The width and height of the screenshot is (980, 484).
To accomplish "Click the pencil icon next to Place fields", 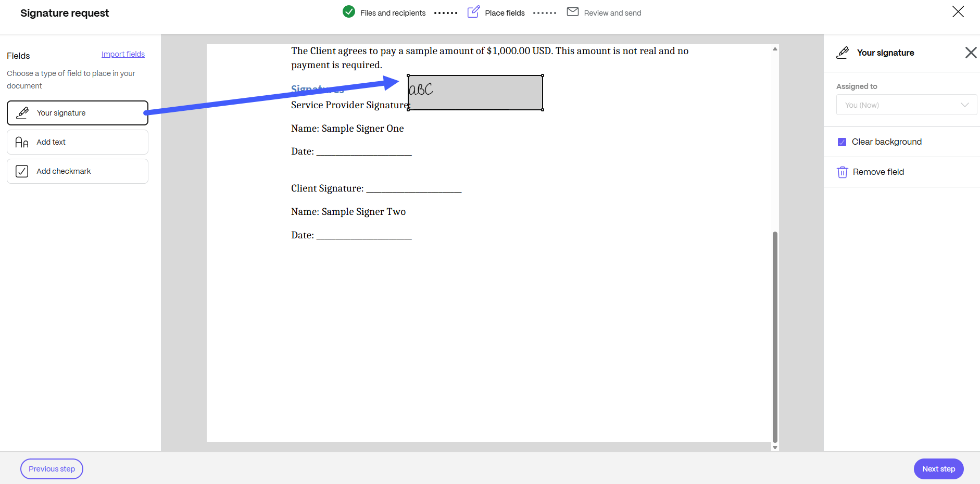I will pyautogui.click(x=473, y=11).
